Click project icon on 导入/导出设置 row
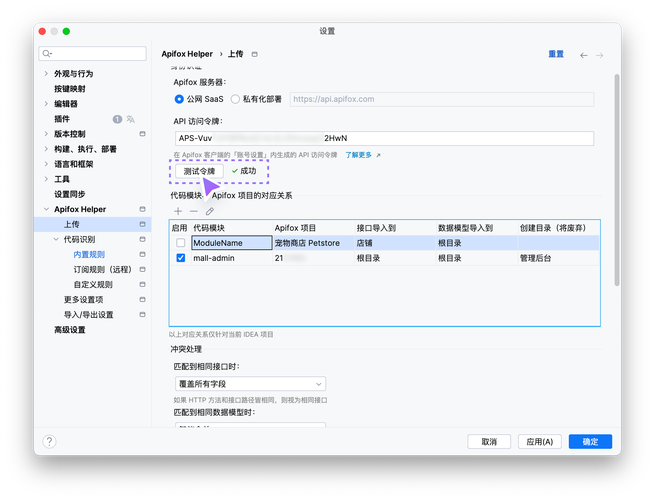655x500 pixels. click(142, 315)
